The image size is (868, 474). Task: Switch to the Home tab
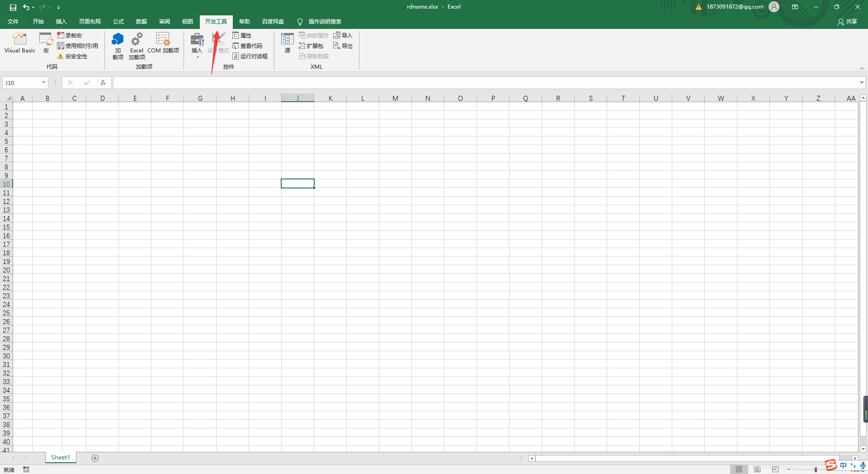pyautogui.click(x=38, y=22)
